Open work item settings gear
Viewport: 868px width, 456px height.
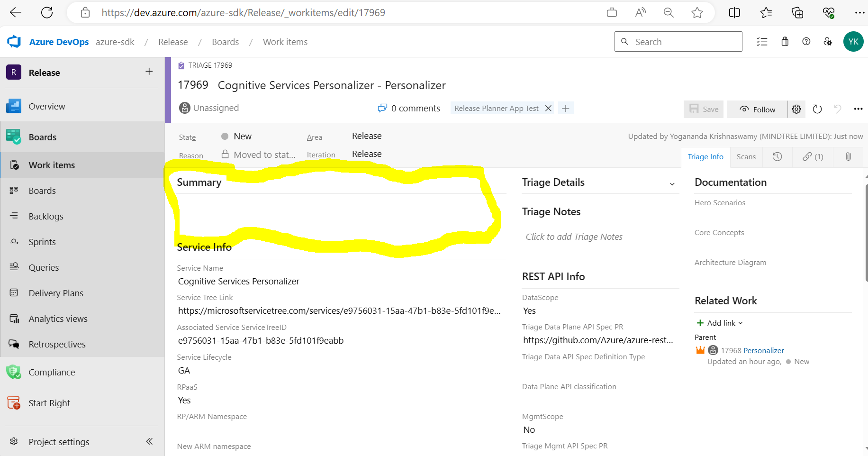coord(796,109)
